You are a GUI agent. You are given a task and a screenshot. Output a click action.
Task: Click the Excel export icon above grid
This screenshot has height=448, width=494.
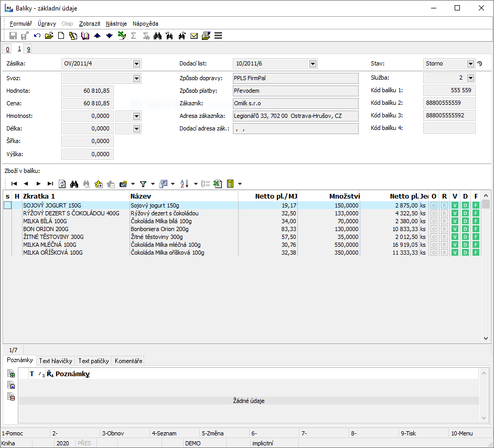[x=217, y=184]
